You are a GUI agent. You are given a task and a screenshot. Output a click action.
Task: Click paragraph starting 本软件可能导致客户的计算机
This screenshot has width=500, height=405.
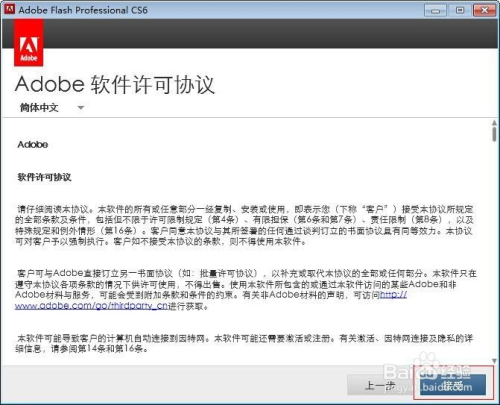(244, 344)
